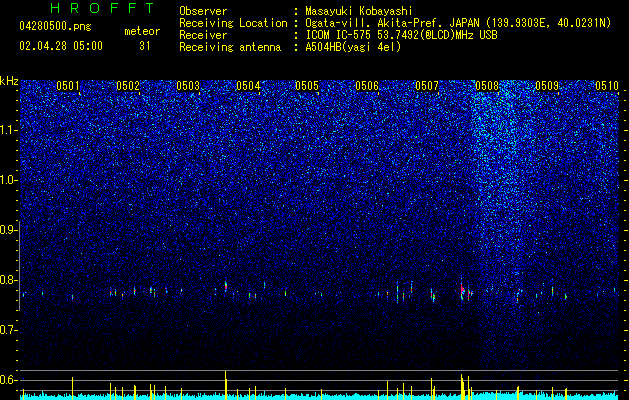The height and width of the screenshot is (400, 629).
Task: Click the strong red echo just before 0508
Action: pyautogui.click(x=462, y=289)
